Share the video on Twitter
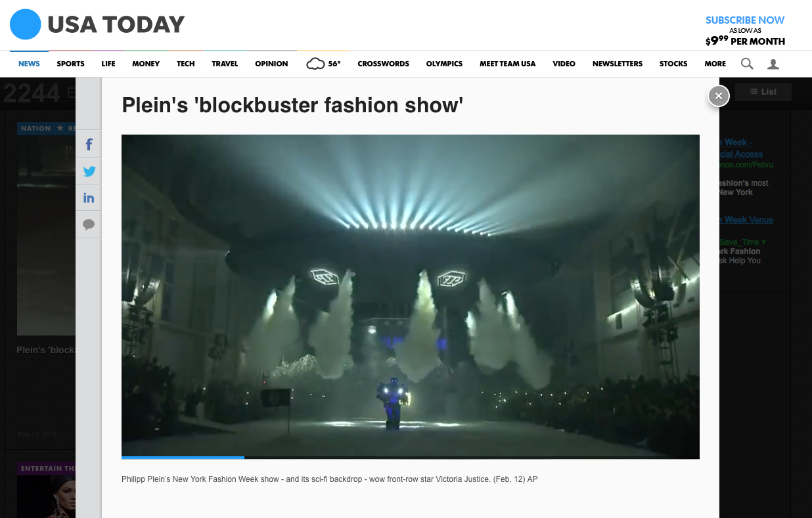The height and width of the screenshot is (518, 812). (89, 171)
